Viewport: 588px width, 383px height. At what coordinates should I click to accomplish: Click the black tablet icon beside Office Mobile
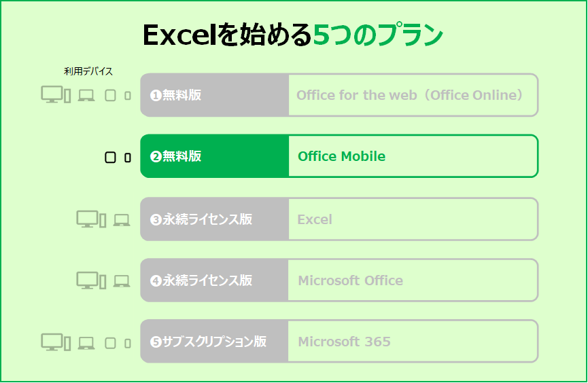click(x=110, y=158)
